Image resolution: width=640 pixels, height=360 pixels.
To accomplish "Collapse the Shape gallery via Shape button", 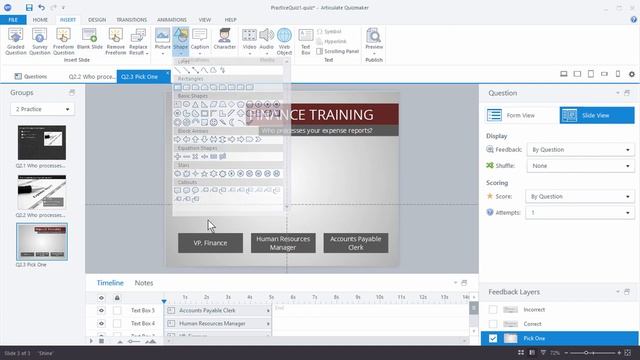I will click(180, 41).
